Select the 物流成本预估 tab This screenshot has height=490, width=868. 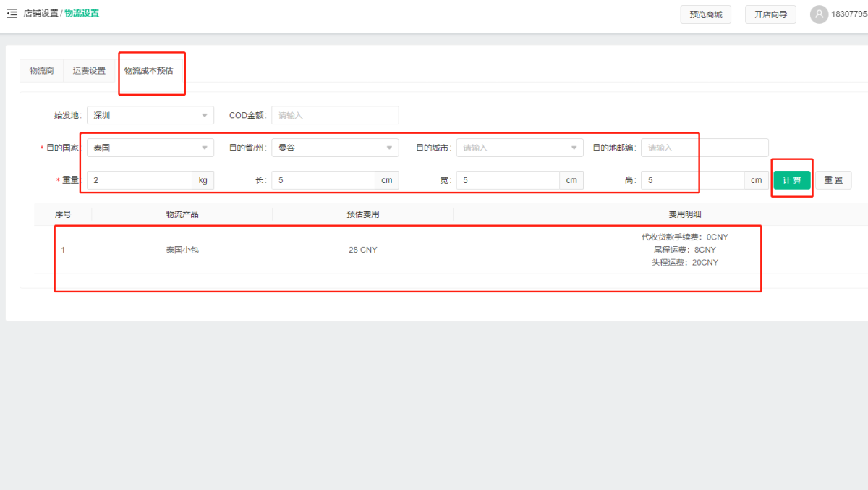(148, 71)
